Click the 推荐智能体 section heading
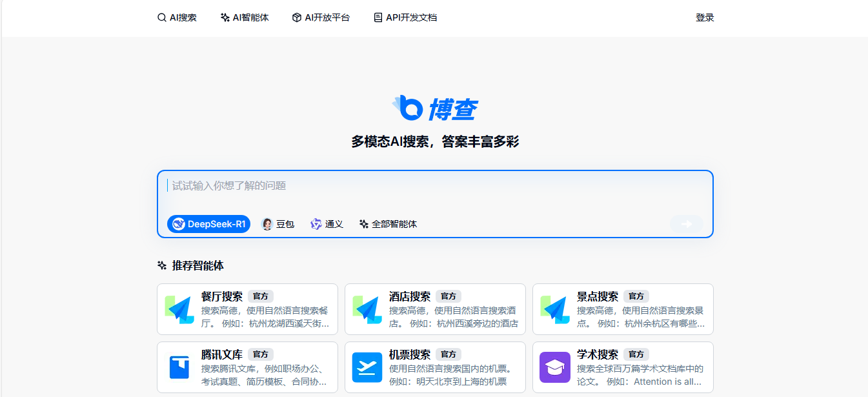The height and width of the screenshot is (397, 868). [x=198, y=265]
